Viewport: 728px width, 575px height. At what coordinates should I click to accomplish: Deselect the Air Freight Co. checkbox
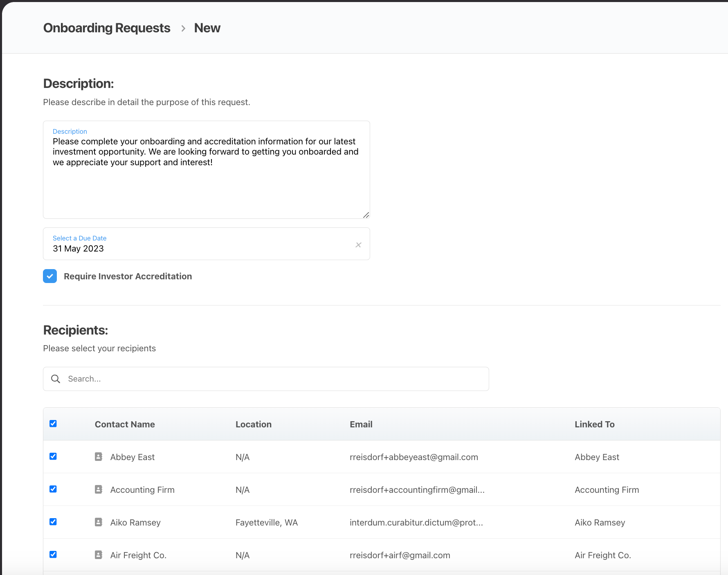pos(53,555)
